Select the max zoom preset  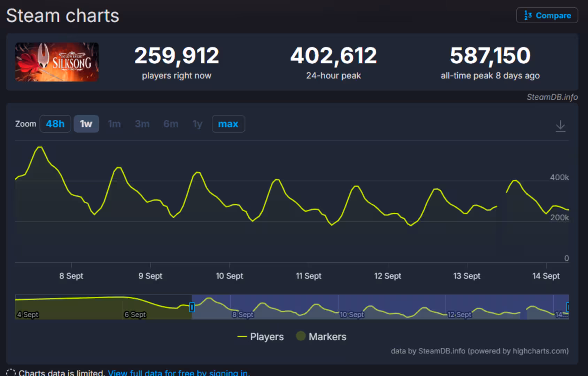(x=228, y=124)
